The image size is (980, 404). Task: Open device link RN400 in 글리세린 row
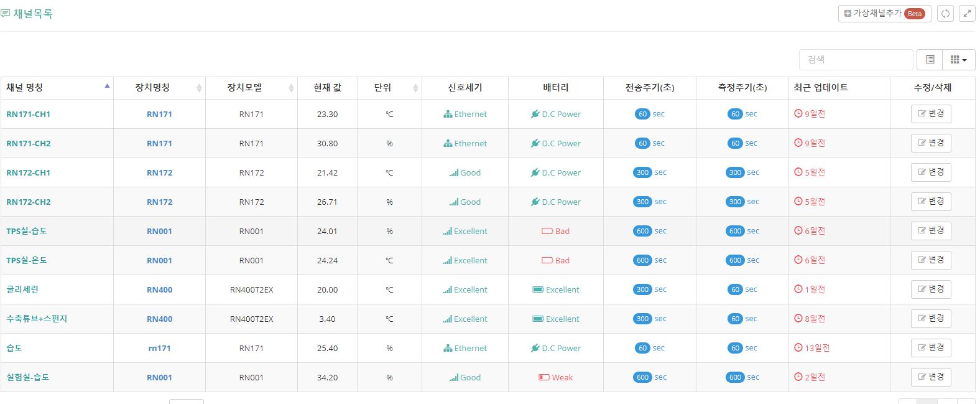[x=159, y=289]
